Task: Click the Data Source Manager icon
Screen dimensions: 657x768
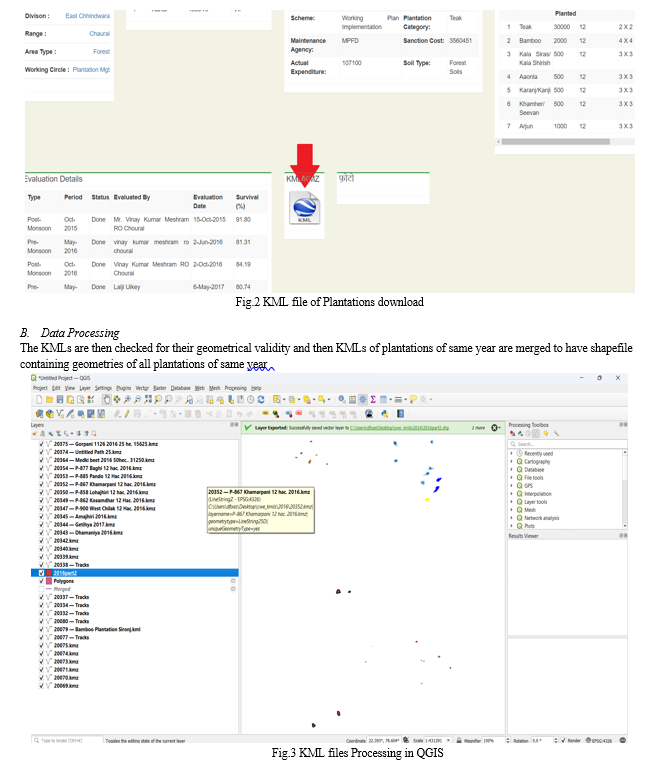Action: [x=40, y=413]
